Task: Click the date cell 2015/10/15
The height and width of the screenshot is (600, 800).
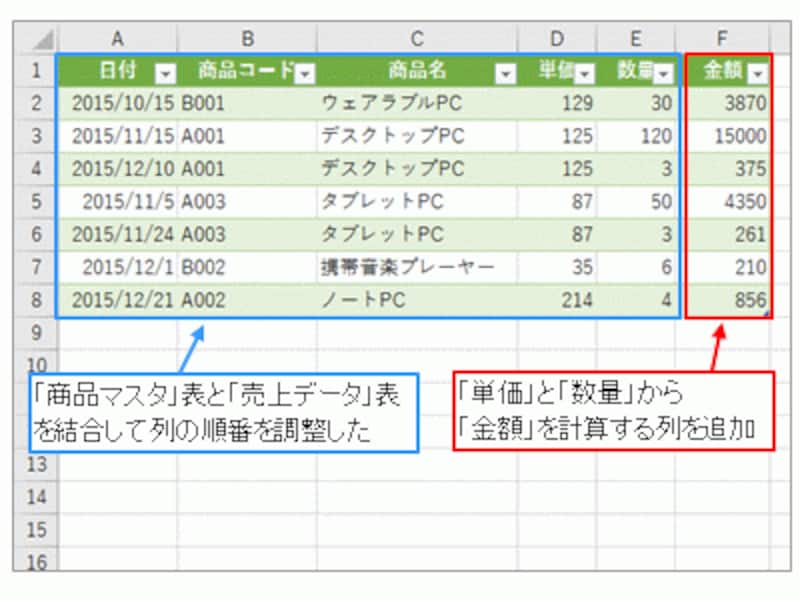Action: (x=118, y=104)
